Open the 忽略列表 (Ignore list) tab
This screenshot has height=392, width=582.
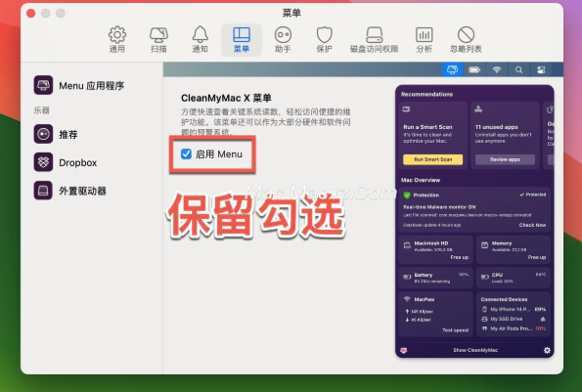click(466, 40)
